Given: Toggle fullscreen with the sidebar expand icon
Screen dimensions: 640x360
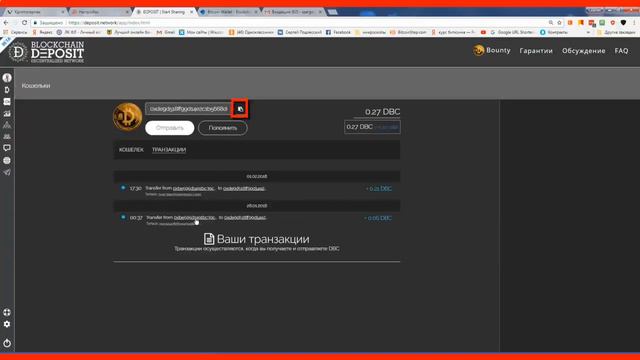Looking at the screenshot, I should pos(7,312).
